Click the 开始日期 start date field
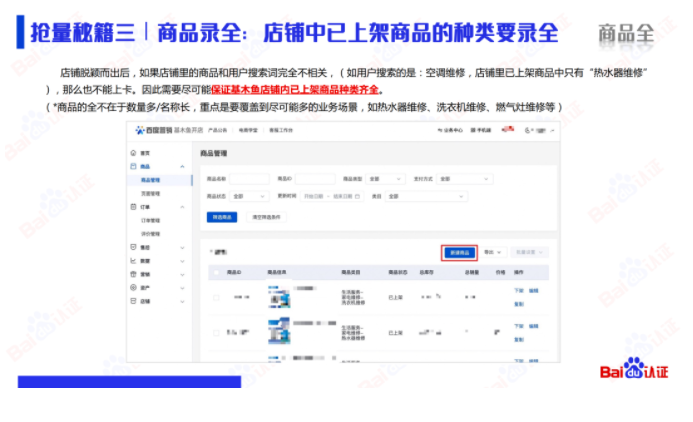The height and width of the screenshot is (422, 693). point(313,196)
